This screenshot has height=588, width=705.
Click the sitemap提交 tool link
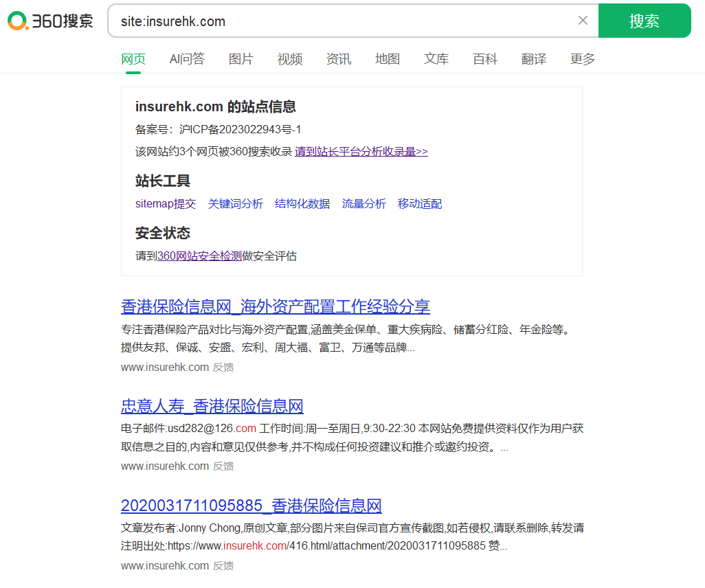[166, 203]
